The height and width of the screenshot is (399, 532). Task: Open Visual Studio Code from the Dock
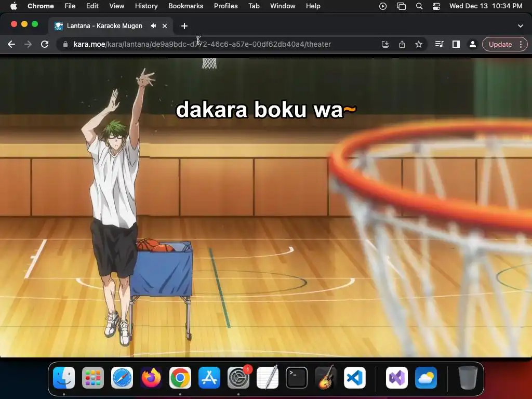[x=354, y=378]
